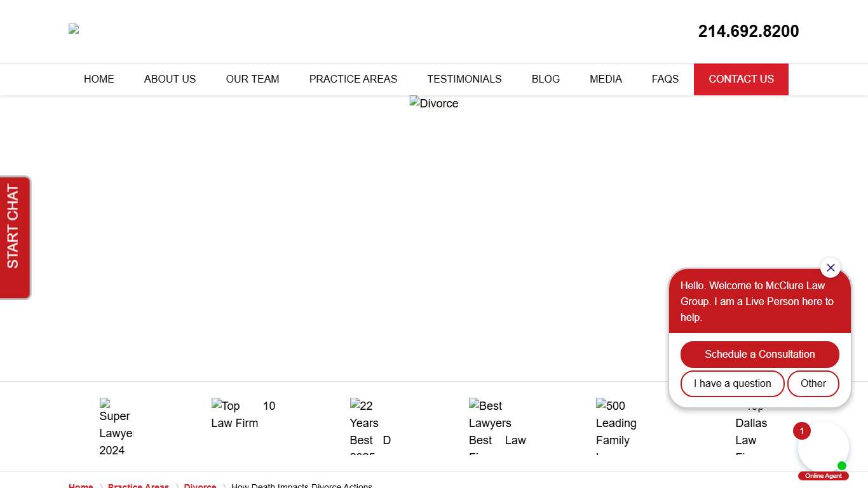This screenshot has width=868, height=488.
Task: Click the Divorce banner image
Action: click(434, 104)
